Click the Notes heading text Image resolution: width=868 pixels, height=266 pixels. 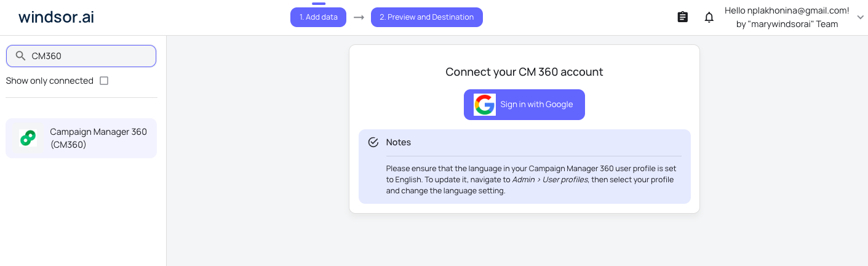(x=399, y=142)
